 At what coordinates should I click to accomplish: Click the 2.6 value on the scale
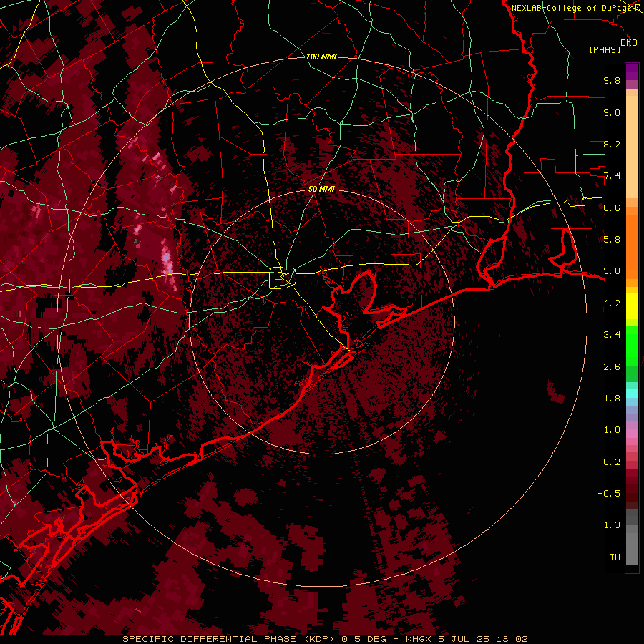coord(612,367)
